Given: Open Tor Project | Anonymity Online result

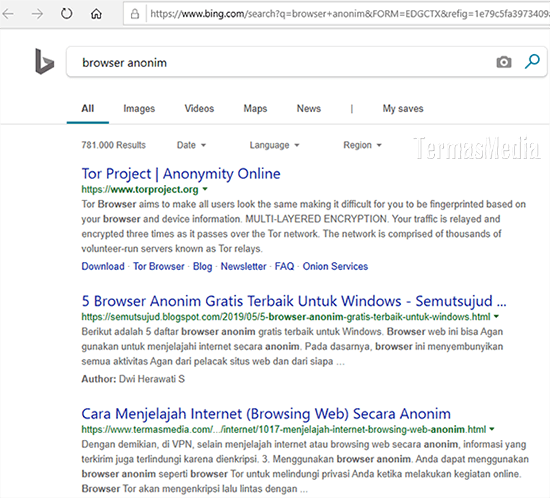Looking at the screenshot, I should (x=181, y=174).
